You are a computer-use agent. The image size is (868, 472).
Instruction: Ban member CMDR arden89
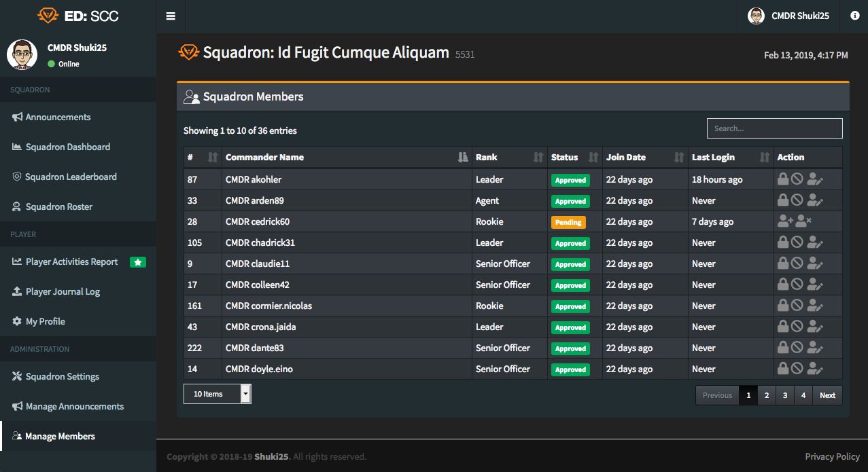click(x=797, y=200)
